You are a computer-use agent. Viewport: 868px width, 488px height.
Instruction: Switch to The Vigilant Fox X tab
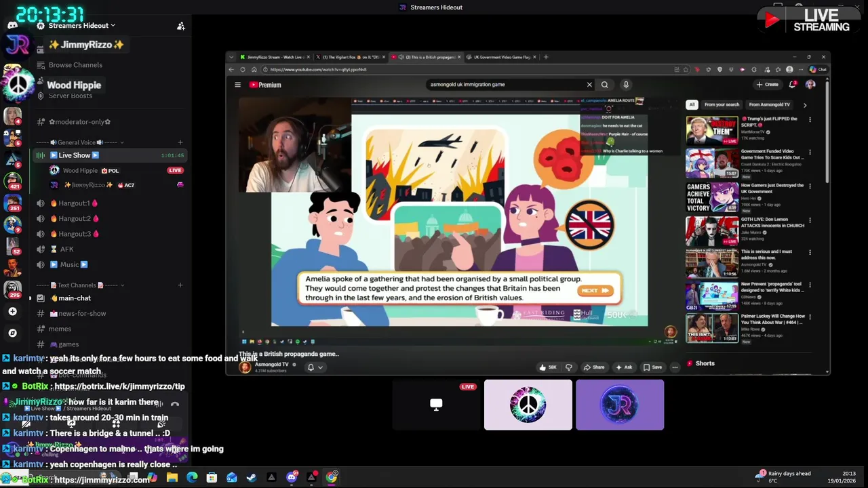tap(350, 57)
